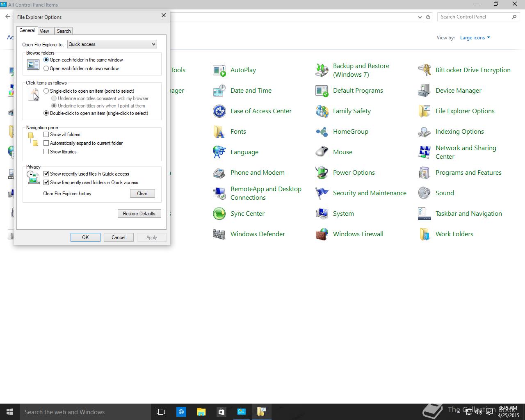
Task: Click the volume tray icon
Action: pyautogui.click(x=479, y=412)
